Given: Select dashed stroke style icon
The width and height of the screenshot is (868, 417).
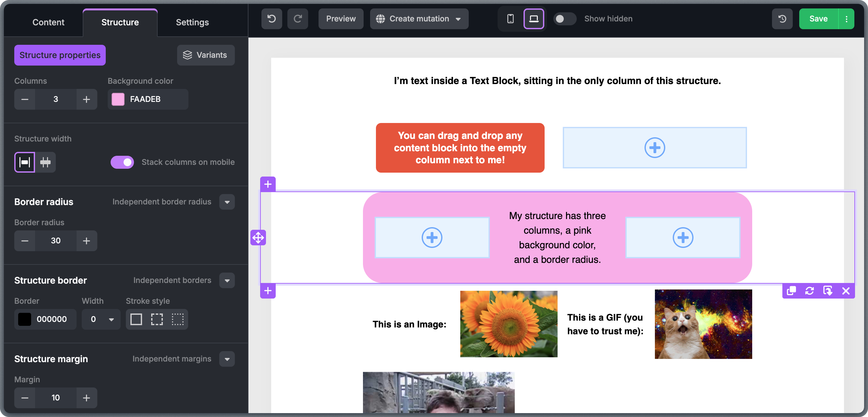Looking at the screenshot, I should (x=157, y=319).
